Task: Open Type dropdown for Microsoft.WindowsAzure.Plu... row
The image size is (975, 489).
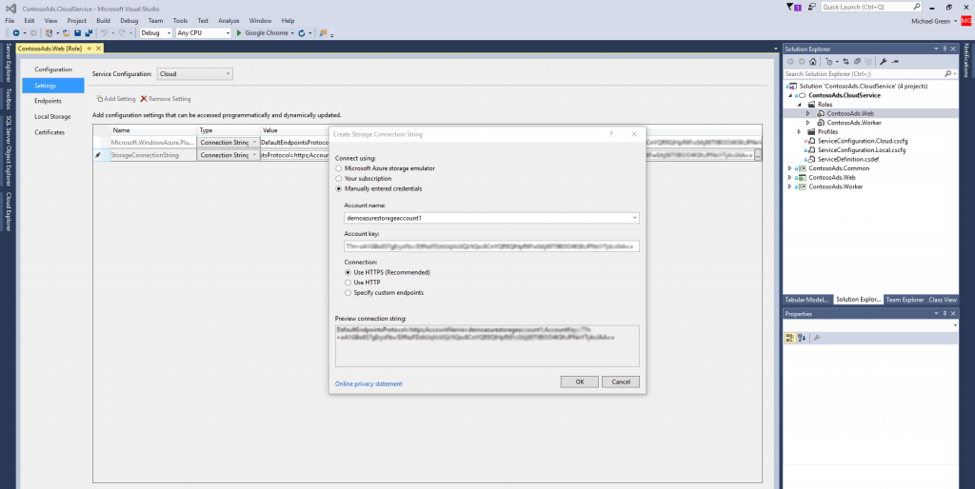Action: 254,142
